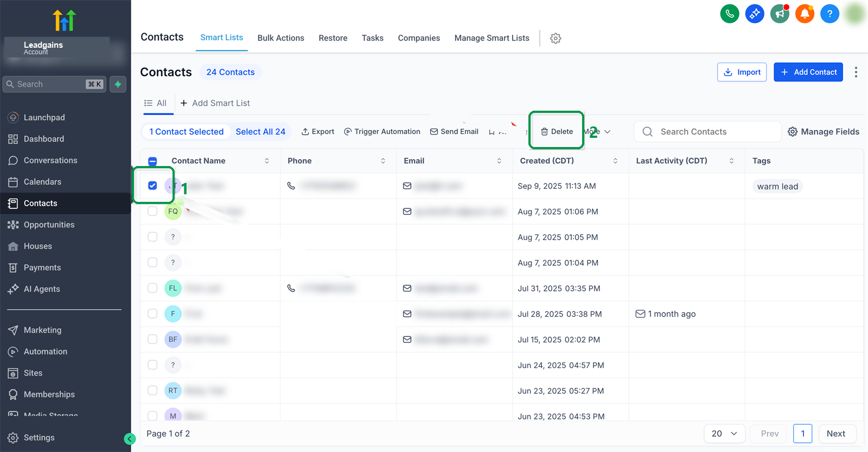Image resolution: width=868 pixels, height=452 pixels.
Task: Sort by Email column arrows
Action: click(499, 161)
